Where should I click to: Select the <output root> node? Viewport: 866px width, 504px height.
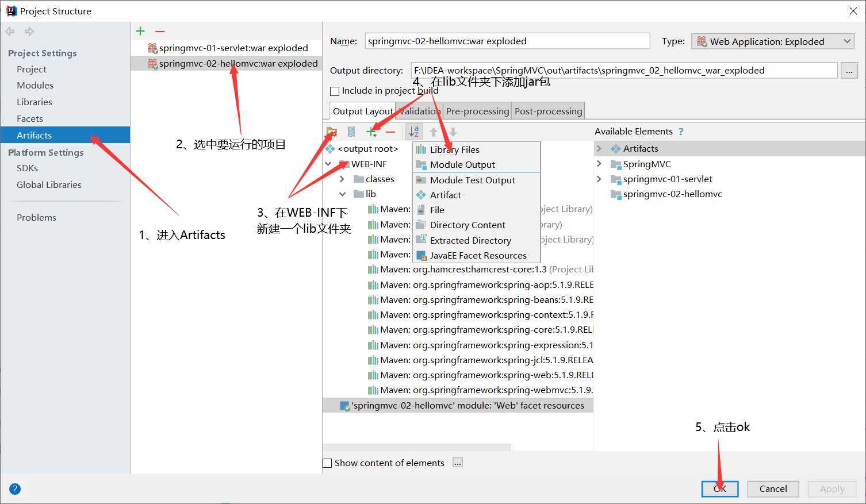click(x=362, y=148)
